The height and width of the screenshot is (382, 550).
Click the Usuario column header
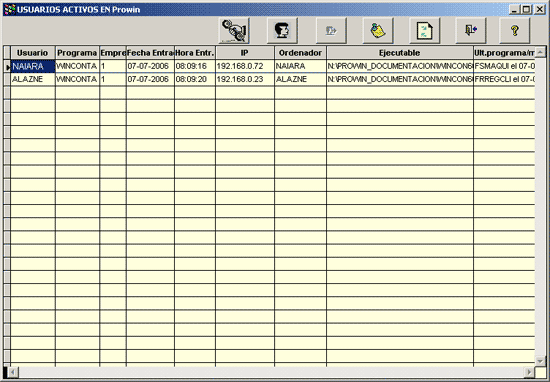[33, 53]
